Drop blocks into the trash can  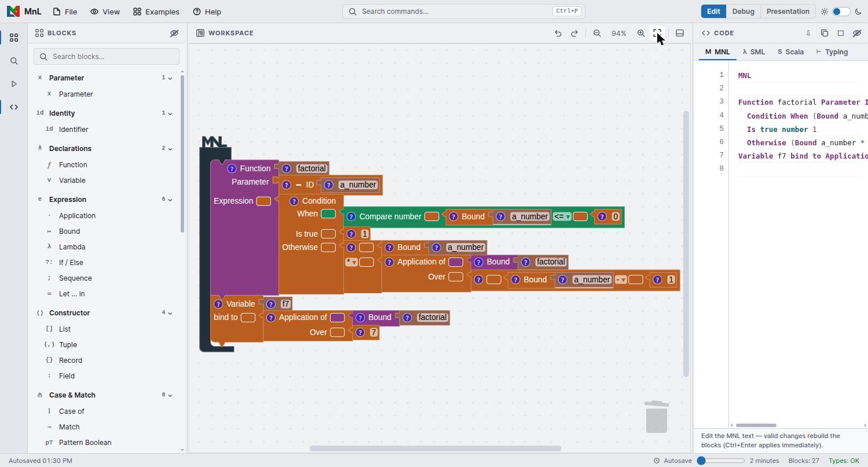[x=657, y=416]
